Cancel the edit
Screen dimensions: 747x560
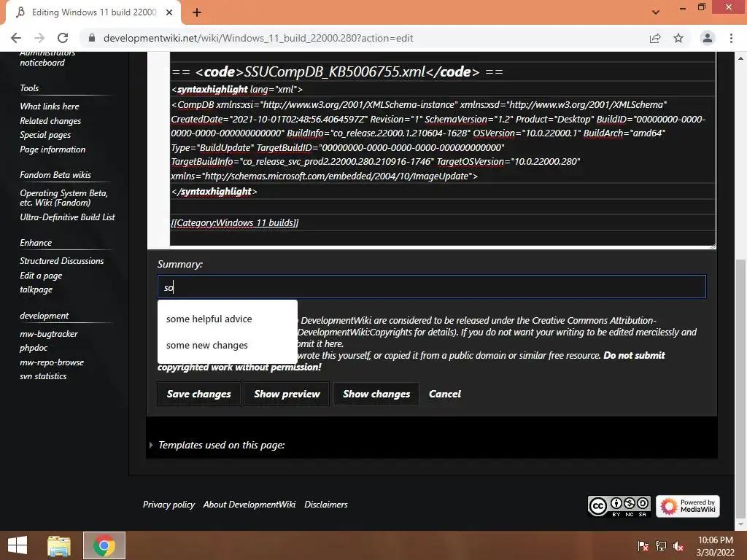(445, 394)
